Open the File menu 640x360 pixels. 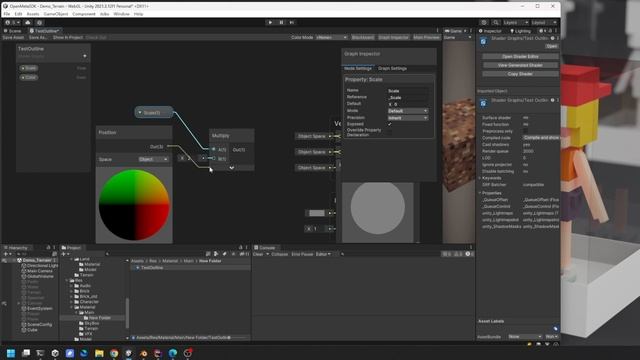tap(7, 14)
